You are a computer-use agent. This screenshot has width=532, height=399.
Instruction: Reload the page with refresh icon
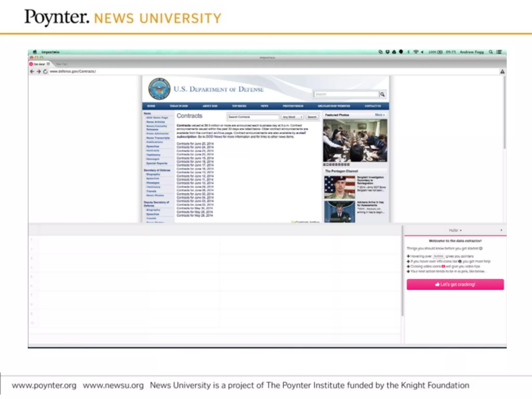click(45, 71)
